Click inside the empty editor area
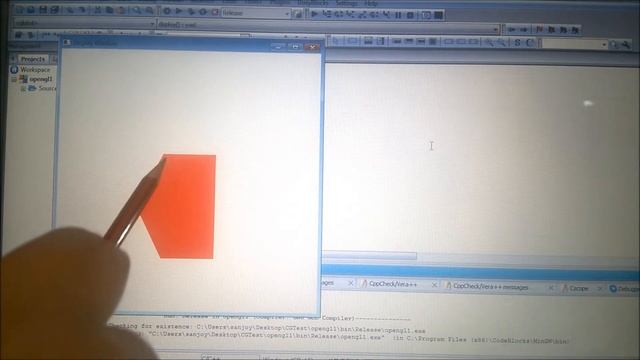Screen dimensions: 640x360 482,159
